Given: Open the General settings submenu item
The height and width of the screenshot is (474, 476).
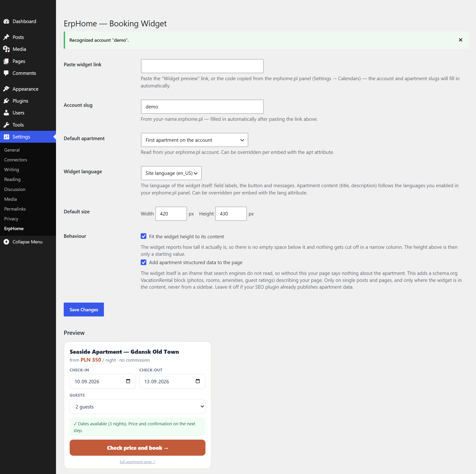Looking at the screenshot, I should click(12, 150).
